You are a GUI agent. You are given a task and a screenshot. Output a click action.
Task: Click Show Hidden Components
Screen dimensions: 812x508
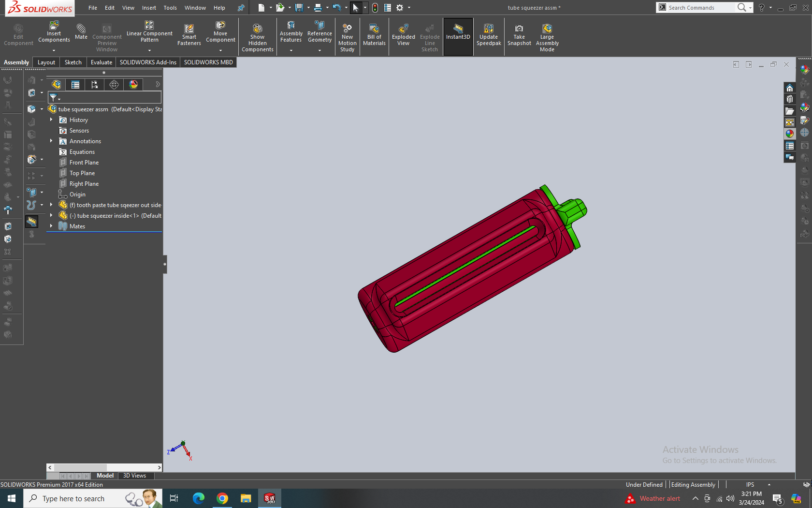pos(258,38)
